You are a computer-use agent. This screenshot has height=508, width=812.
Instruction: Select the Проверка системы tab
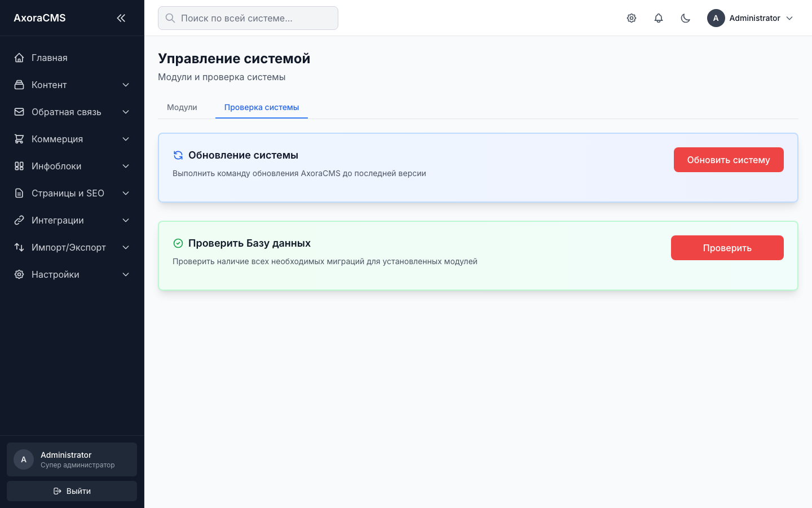pos(262,107)
